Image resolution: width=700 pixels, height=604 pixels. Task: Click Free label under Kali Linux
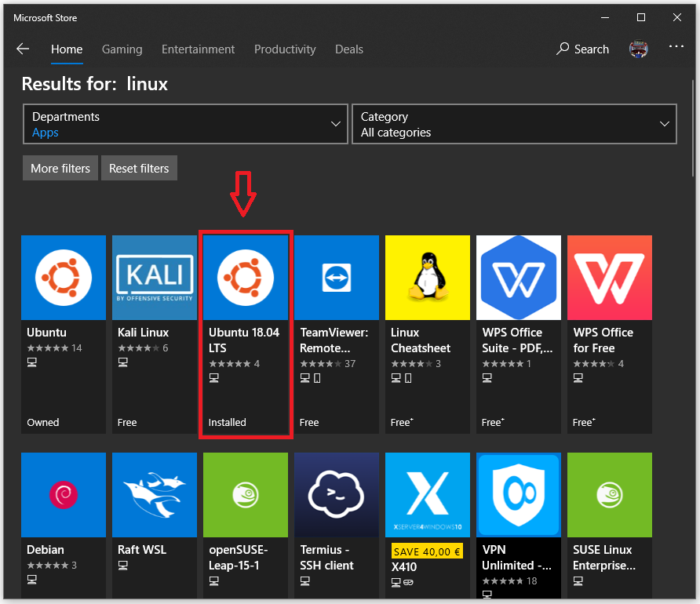127,423
